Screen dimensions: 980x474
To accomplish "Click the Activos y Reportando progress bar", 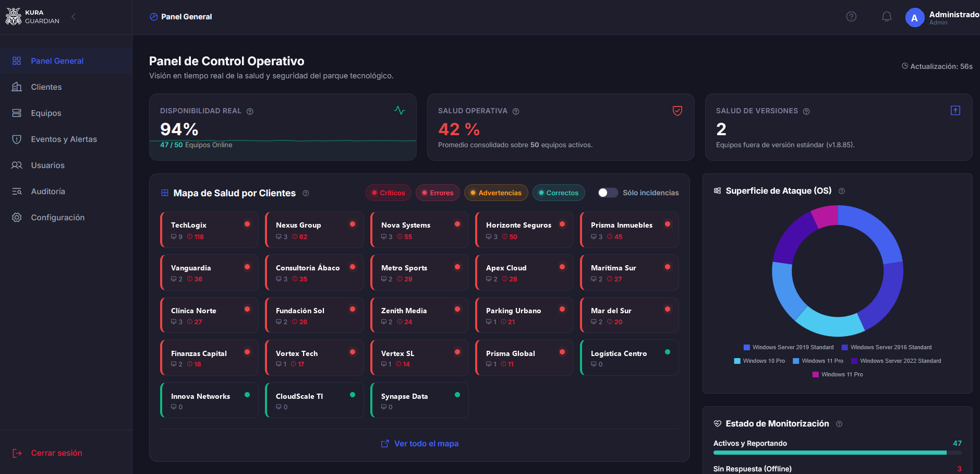I will click(837, 453).
